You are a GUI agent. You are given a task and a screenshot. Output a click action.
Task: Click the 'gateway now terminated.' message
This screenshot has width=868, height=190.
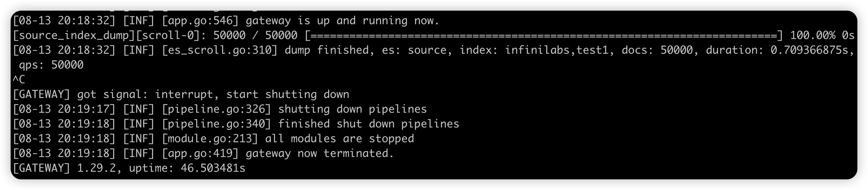tap(320, 153)
